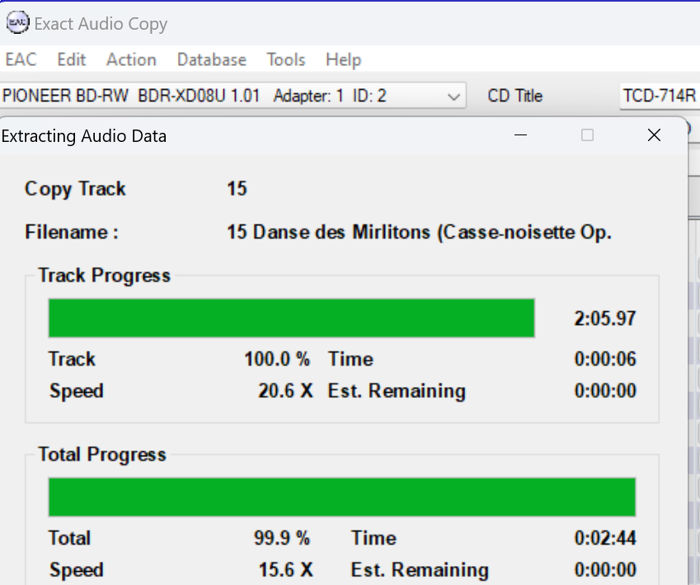Click the Exact Audio Copy app icon
The width and height of the screenshot is (700, 585).
coord(18,22)
